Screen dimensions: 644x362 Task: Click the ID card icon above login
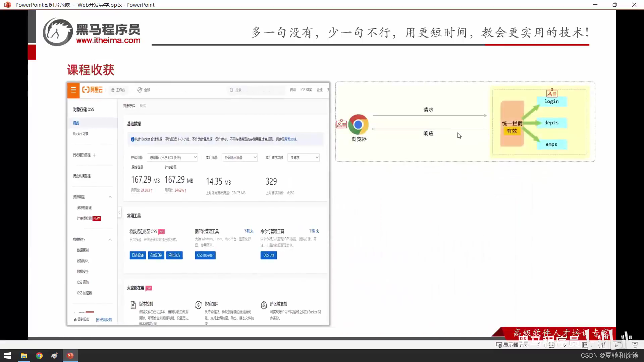click(x=552, y=93)
